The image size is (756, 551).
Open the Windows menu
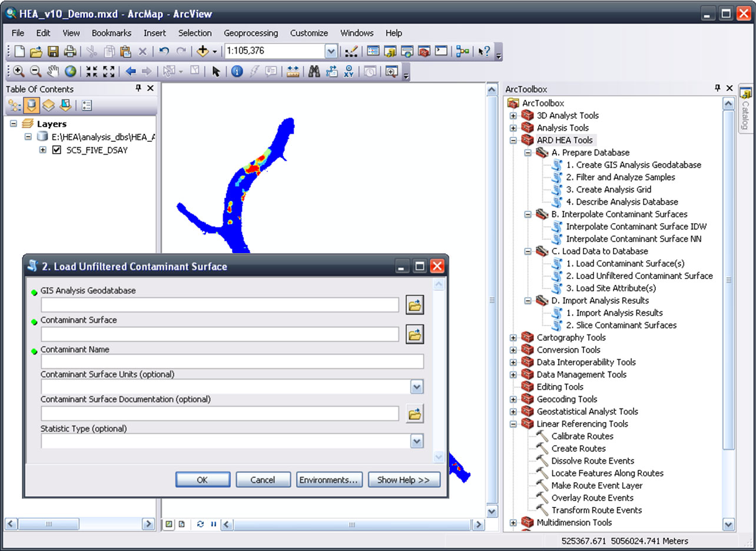point(357,33)
